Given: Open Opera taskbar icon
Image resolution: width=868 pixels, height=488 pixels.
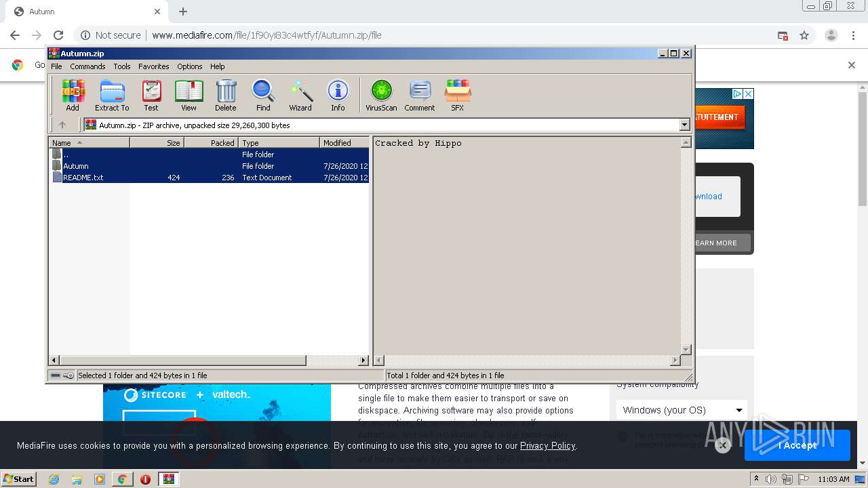Looking at the screenshot, I should point(145,479).
